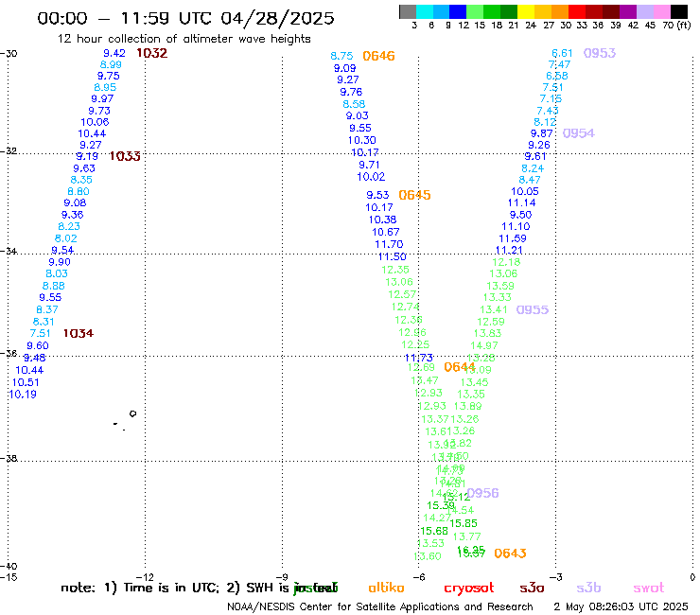
Task: Click the orange 0645 altika time label
Action: (414, 195)
